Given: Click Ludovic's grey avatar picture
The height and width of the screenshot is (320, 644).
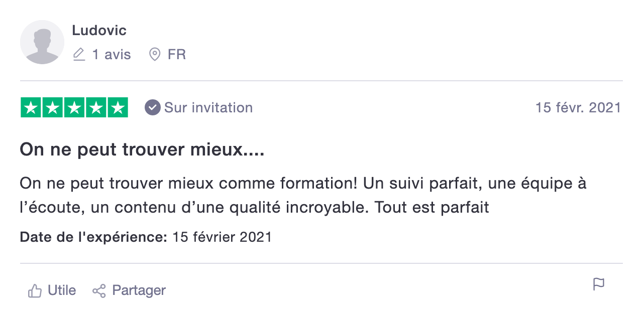Looking at the screenshot, I should coord(42,42).
